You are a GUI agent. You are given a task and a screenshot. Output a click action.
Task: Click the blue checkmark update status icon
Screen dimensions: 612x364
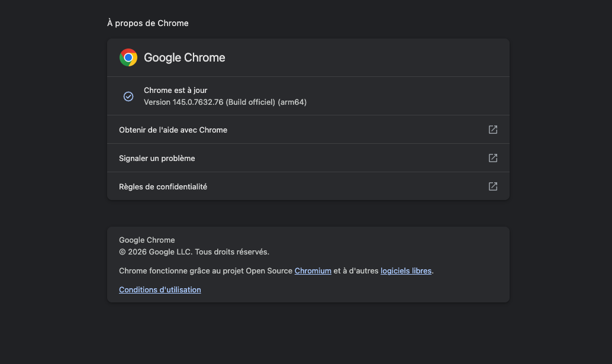click(128, 96)
